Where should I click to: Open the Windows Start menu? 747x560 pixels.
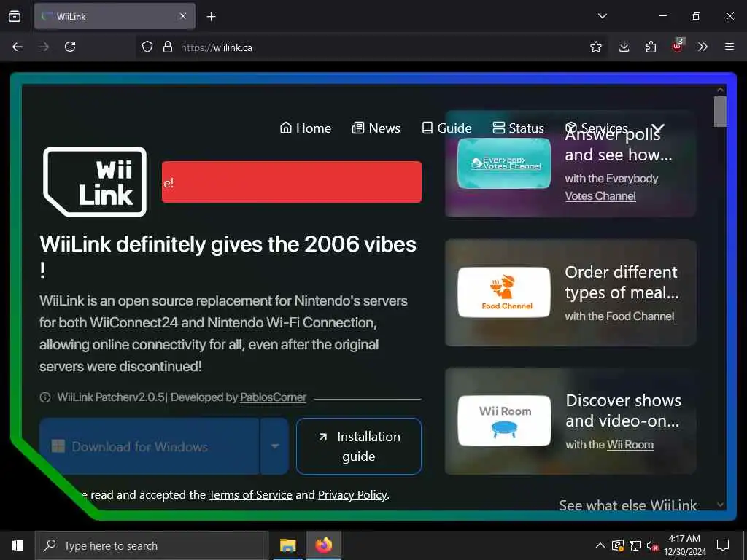(x=18, y=545)
